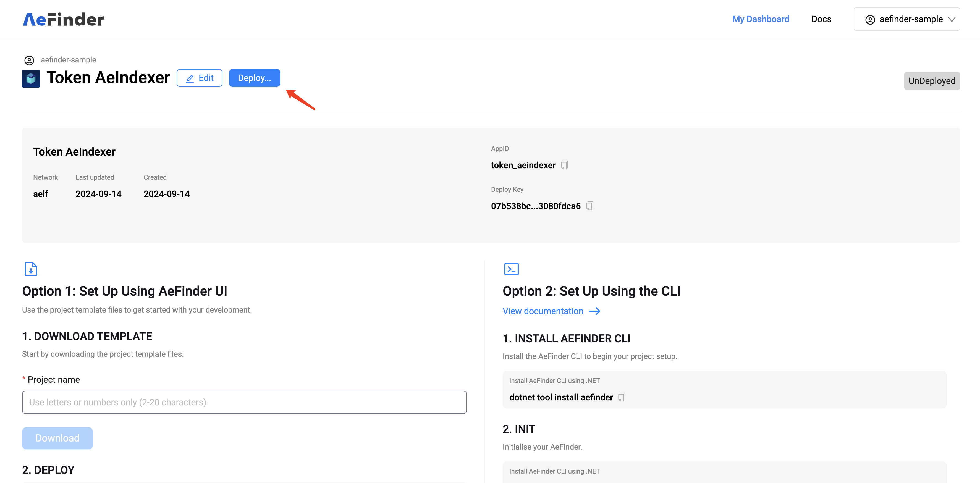Click the AeFinder logo
Screen dimensions: 980x483
63,19
